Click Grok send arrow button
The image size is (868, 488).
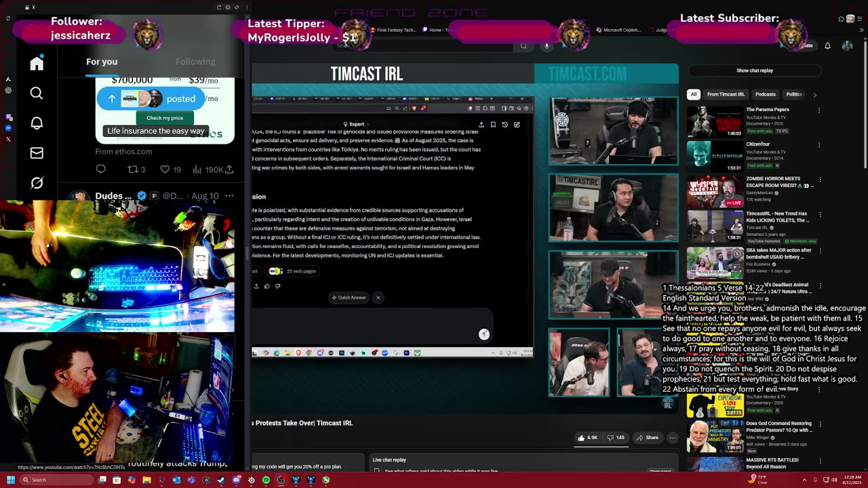[x=484, y=334]
